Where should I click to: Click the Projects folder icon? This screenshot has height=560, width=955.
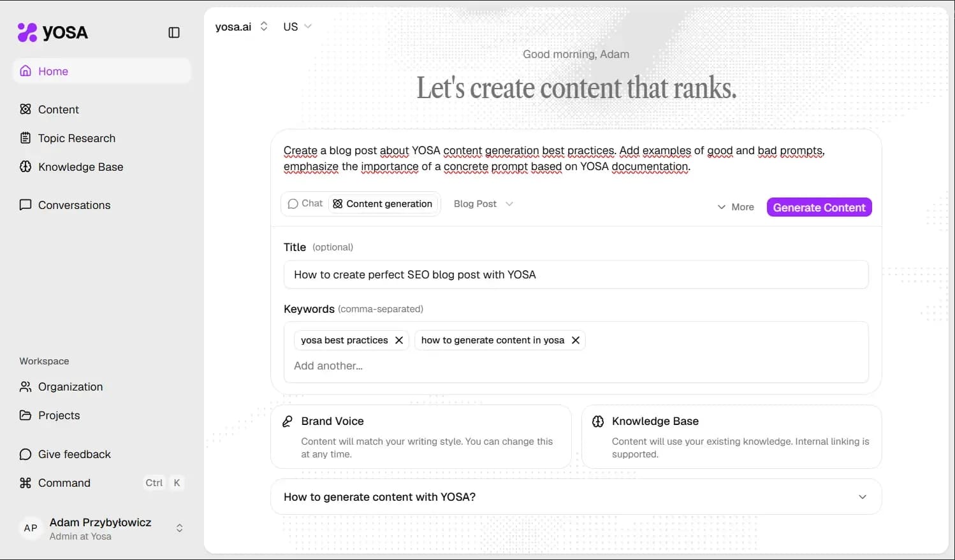[26, 415]
